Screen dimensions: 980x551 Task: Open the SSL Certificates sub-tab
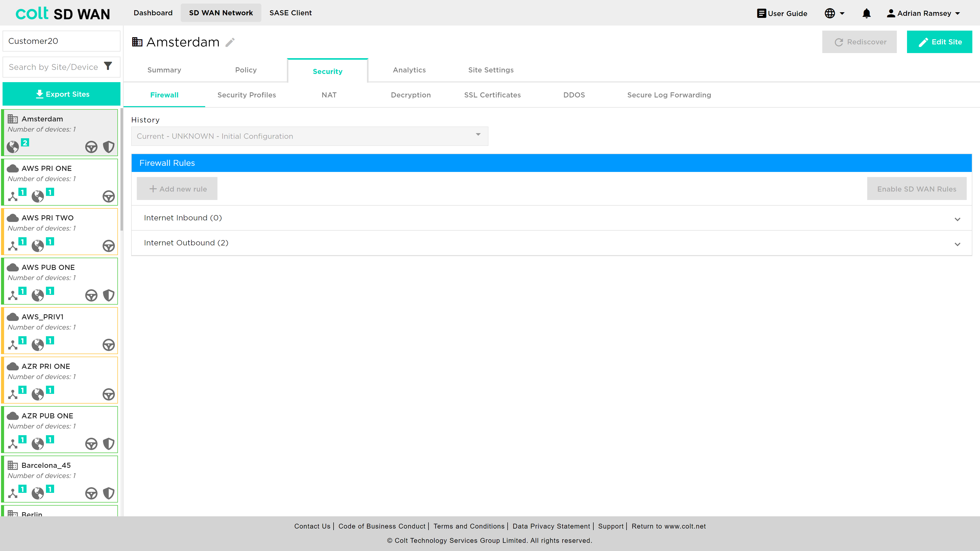point(492,95)
